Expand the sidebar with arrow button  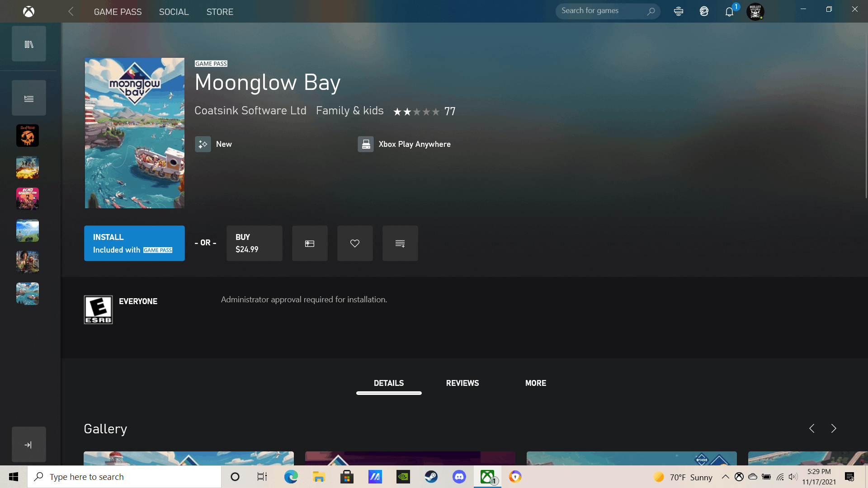point(29,445)
